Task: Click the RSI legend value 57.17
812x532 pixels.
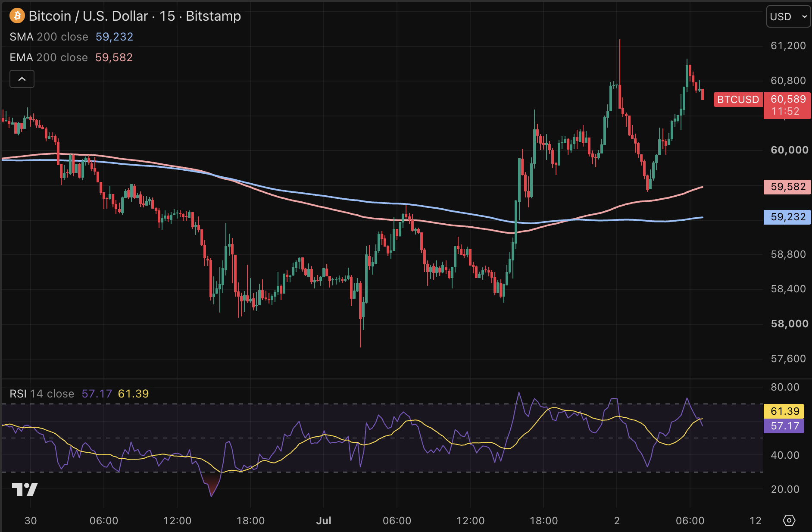Action: tap(97, 394)
